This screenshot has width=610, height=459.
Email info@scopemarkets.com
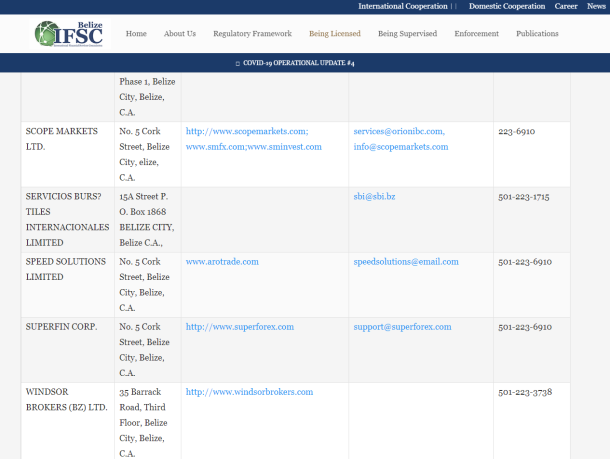pyautogui.click(x=401, y=147)
